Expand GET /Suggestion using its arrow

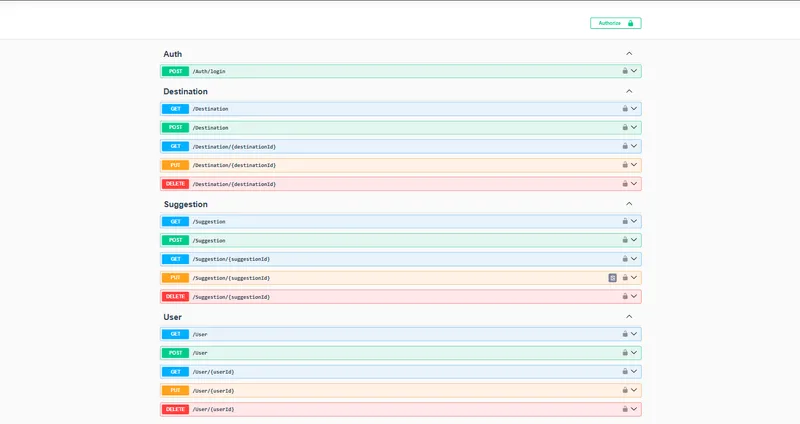(634, 221)
